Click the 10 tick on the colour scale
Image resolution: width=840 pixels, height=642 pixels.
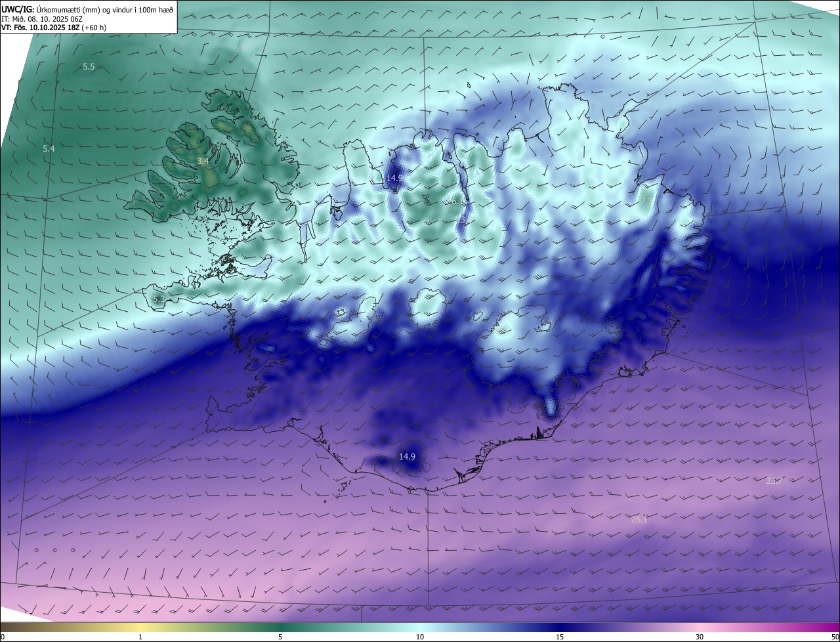(420, 637)
